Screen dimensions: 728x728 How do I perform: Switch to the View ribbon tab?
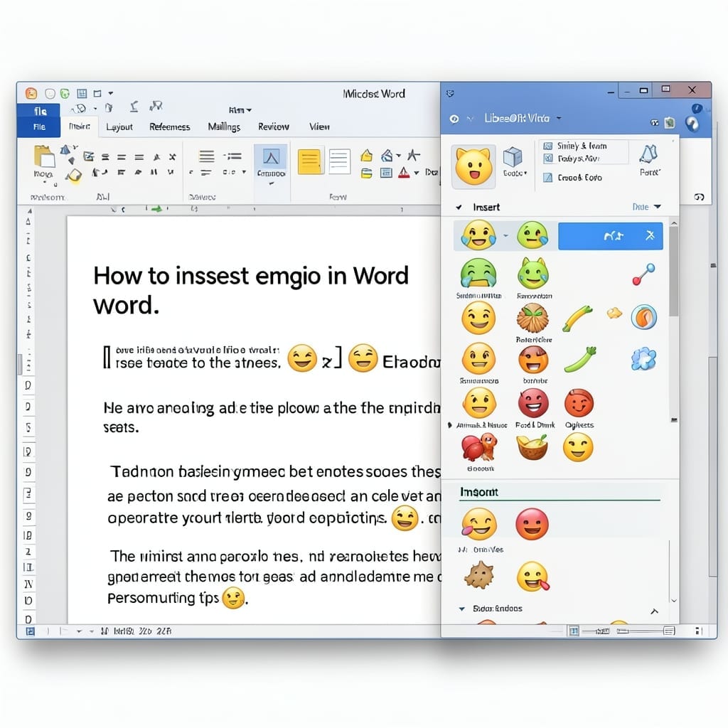(x=319, y=127)
